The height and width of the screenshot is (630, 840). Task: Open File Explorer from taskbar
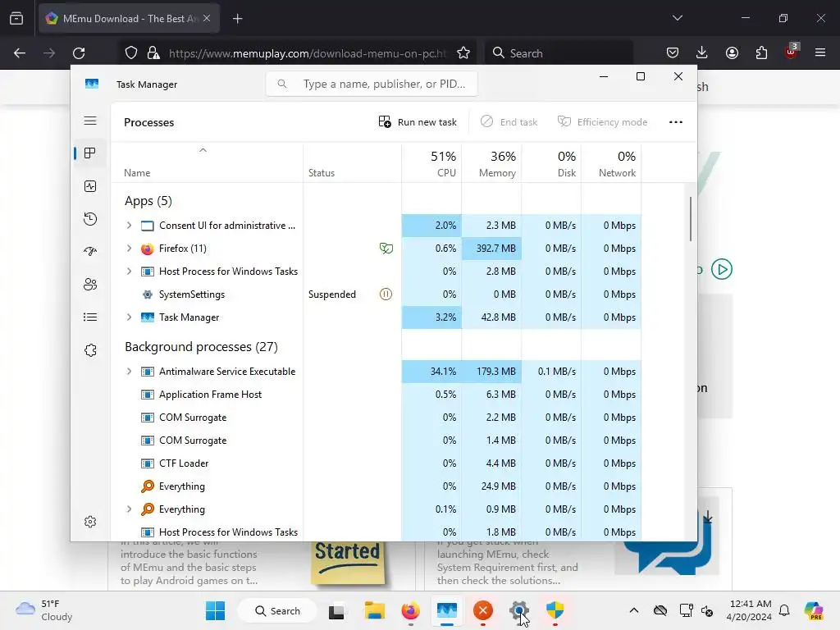[374, 610]
